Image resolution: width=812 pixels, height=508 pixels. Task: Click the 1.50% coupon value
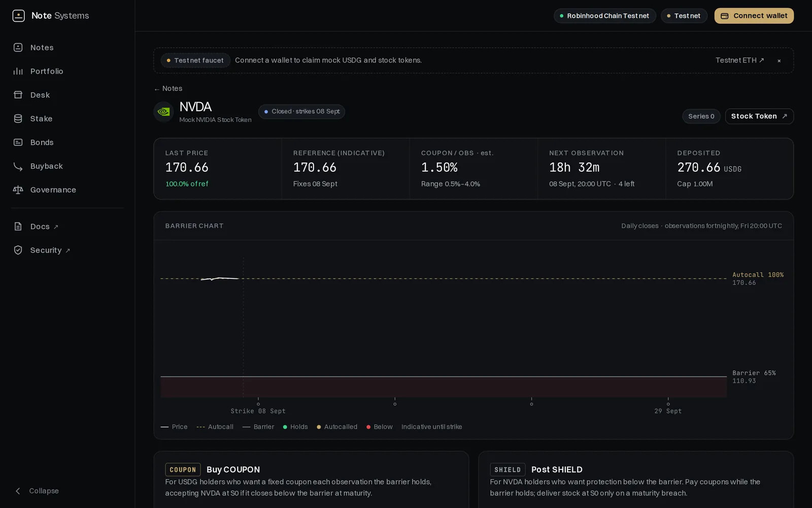point(439,168)
